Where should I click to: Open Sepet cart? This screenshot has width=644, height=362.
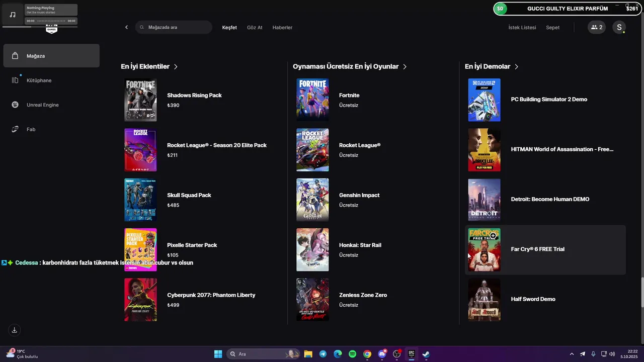(x=553, y=27)
